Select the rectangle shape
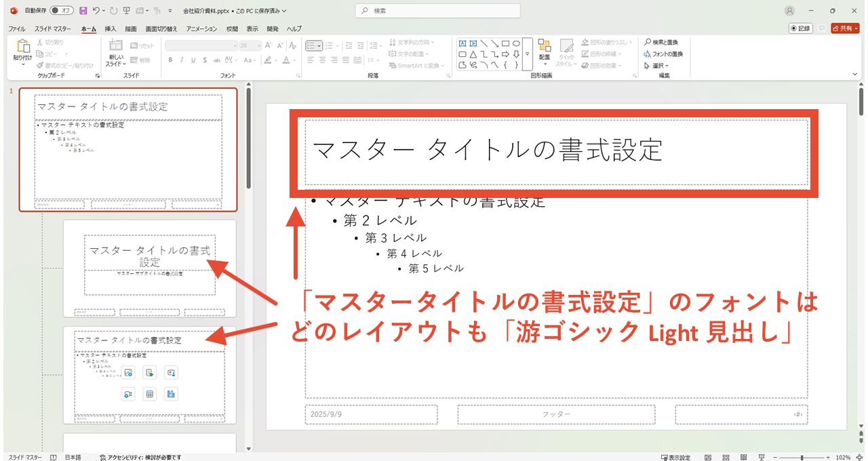 [x=506, y=43]
